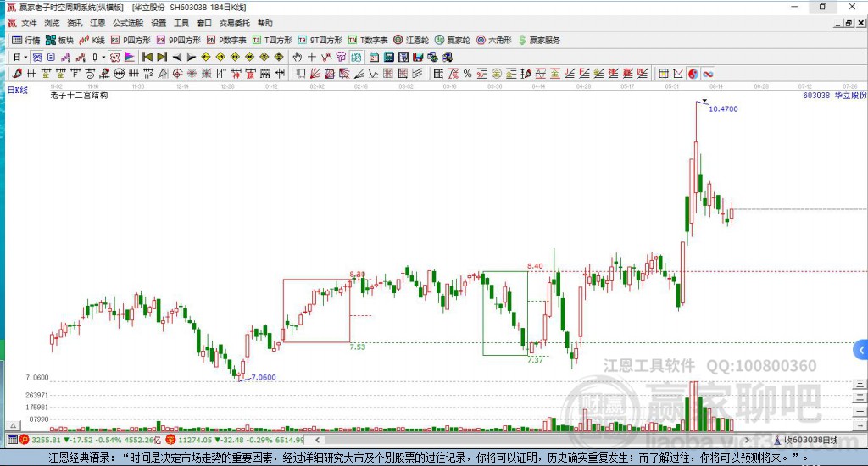Screen dimensions: 868x466
Task: Click the 老子十二宫结构 label
Action: [x=79, y=95]
